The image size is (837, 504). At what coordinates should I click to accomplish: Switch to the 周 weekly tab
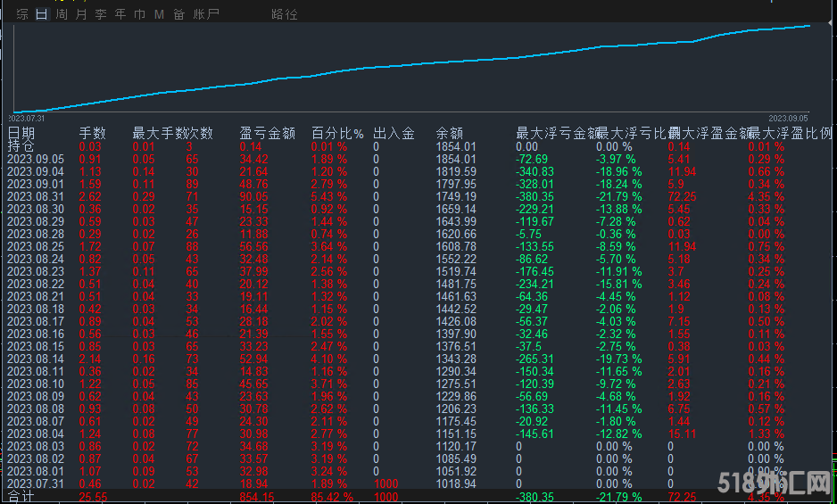(x=62, y=14)
